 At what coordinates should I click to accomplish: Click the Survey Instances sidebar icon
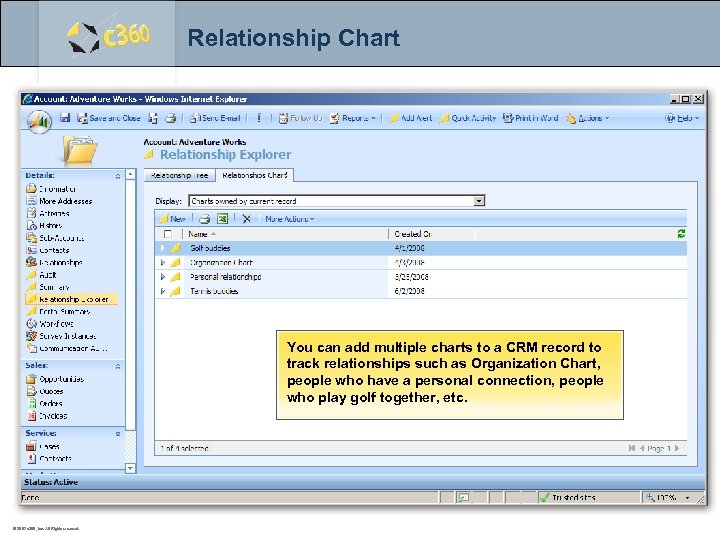coord(31,336)
